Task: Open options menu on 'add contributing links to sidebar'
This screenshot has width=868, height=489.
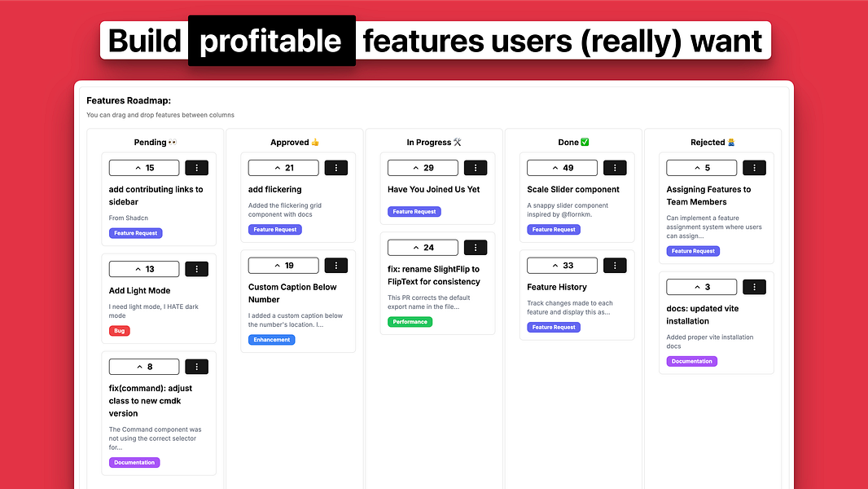Action: 196,167
